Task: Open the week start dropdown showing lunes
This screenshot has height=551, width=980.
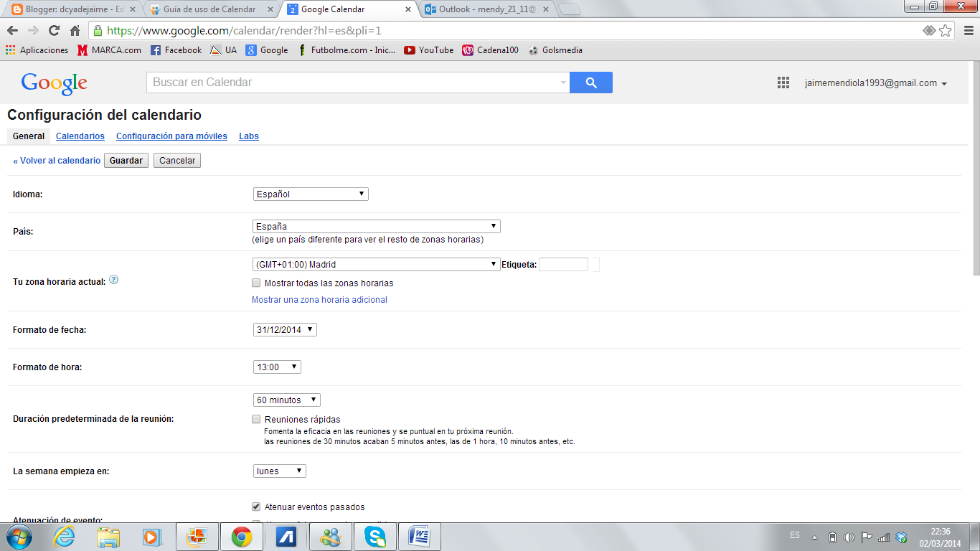Action: point(280,471)
